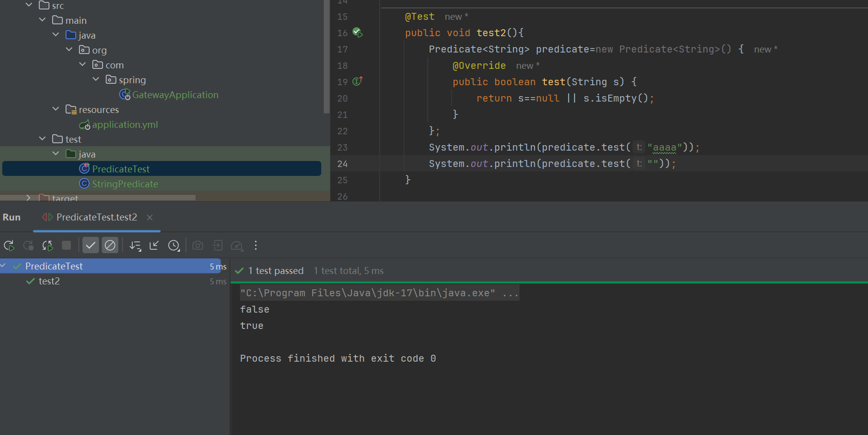Open the sort tests options icon
Screen dimensions: 868x435
click(135, 245)
